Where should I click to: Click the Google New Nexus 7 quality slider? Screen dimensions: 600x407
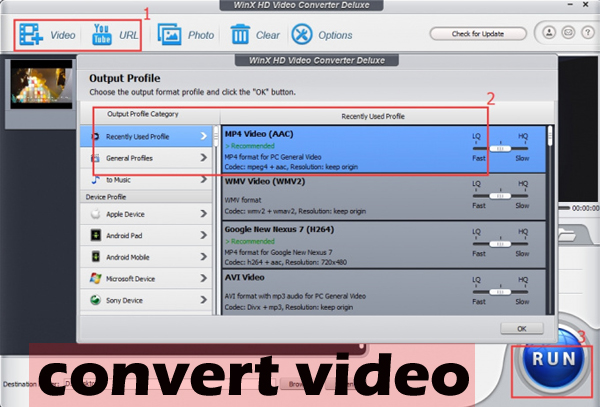[501, 244]
